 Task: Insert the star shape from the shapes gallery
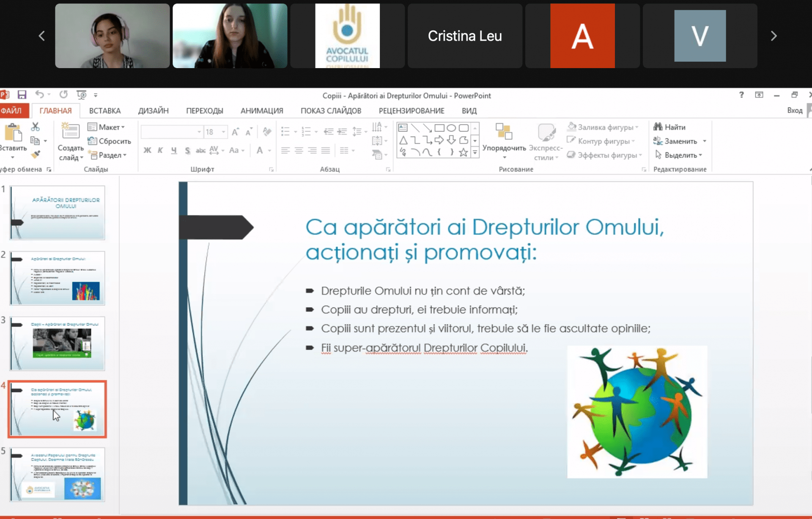pos(464,152)
